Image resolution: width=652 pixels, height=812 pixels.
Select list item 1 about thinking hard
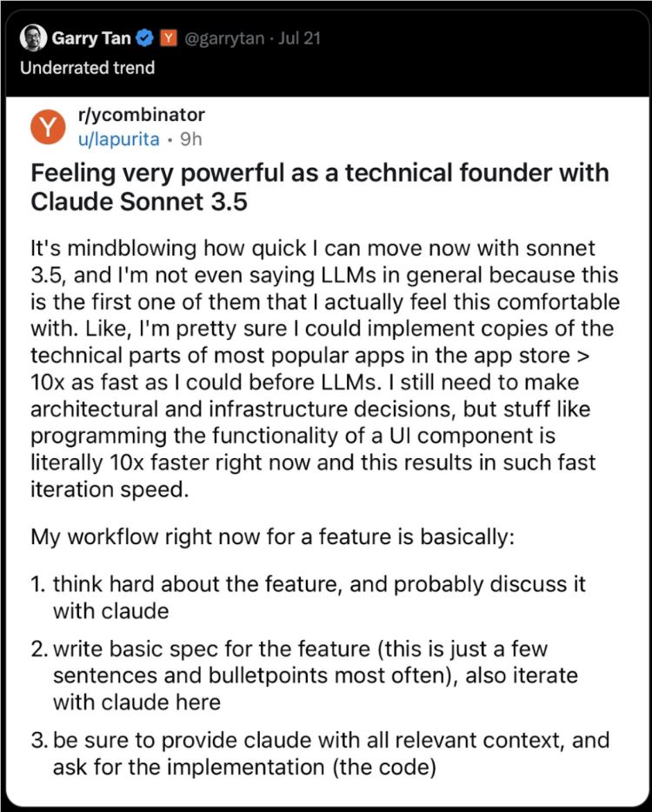click(319, 596)
